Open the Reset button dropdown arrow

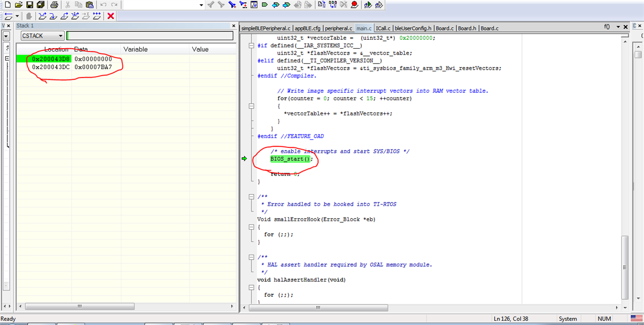click(x=17, y=16)
